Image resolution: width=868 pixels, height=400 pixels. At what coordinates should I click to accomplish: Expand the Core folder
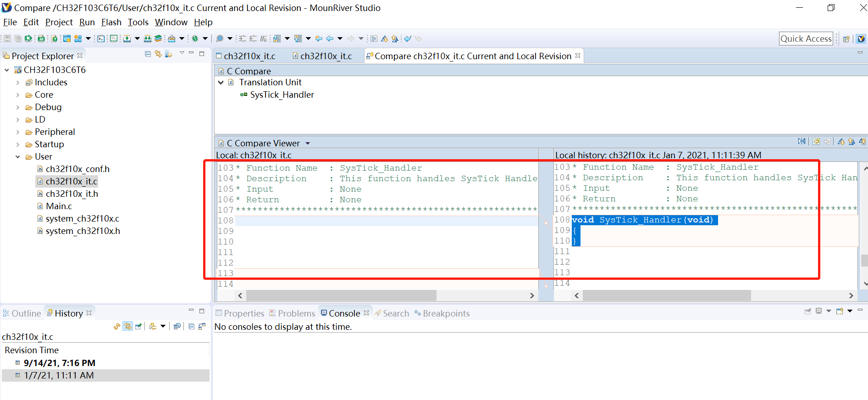click(x=18, y=95)
